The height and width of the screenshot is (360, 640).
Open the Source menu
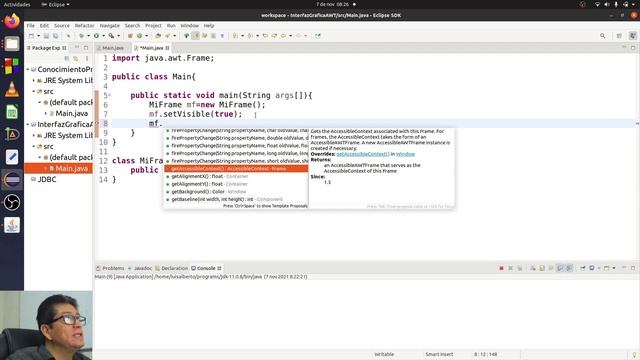[x=62, y=26]
